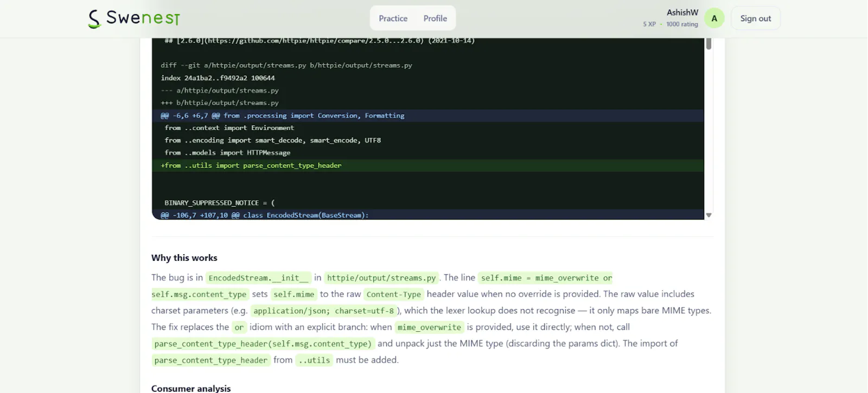This screenshot has width=868, height=393.
Task: Click the parse_content_type_header(self.msg.content_type) tag
Action: 263,344
